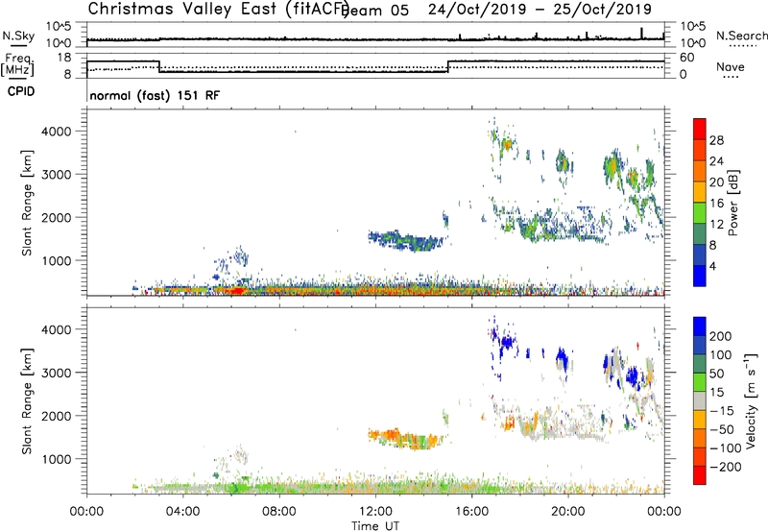Click the N.Sky legend label
The image size is (768, 532).
[18, 36]
